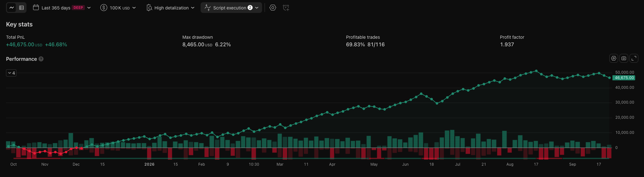Take a snapshot with the camera icon

click(x=624, y=58)
